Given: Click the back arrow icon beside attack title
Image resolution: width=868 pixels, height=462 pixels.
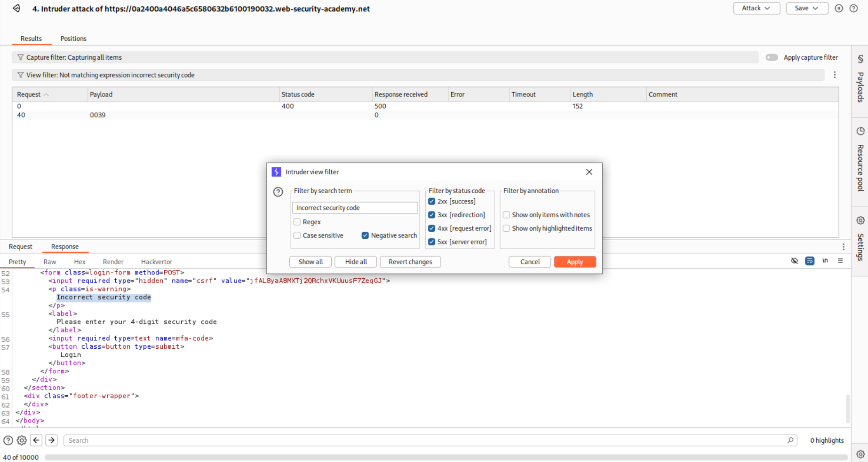Looking at the screenshot, I should (16, 8).
